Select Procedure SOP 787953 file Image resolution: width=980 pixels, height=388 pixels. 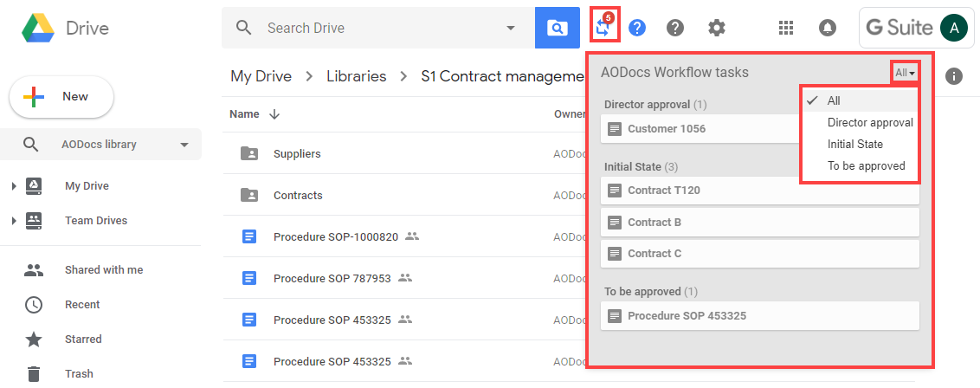point(332,278)
